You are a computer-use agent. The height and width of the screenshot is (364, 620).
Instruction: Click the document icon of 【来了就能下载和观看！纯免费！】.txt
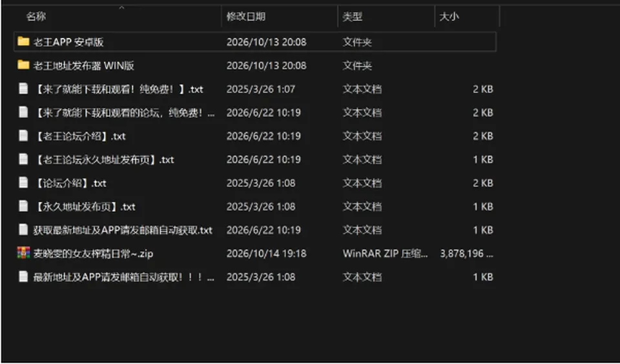[x=23, y=88]
